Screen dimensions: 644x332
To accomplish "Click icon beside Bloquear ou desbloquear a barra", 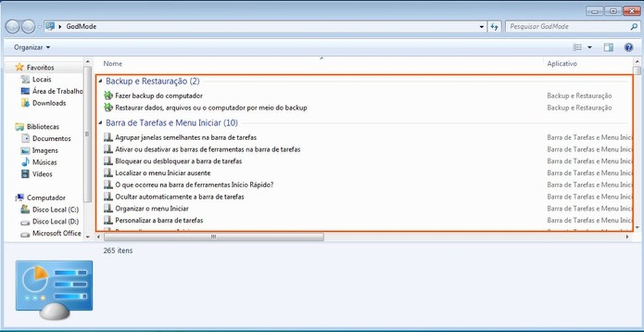I will [x=108, y=161].
